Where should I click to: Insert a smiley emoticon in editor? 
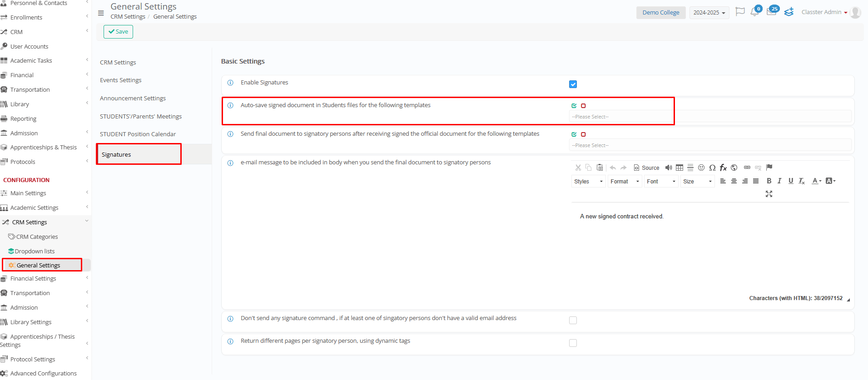(701, 168)
